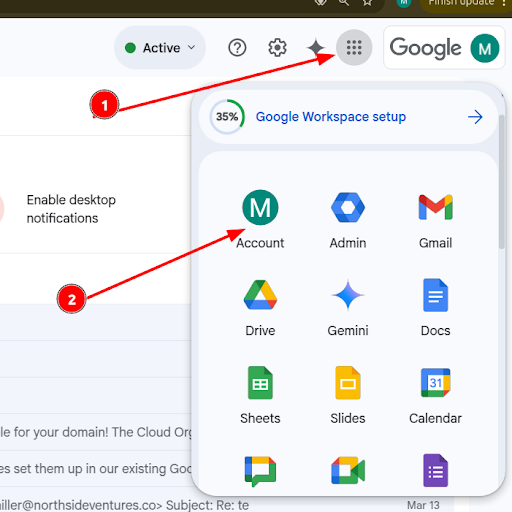This screenshot has height=512, width=512.
Task: Open email from northsideventures.co dated Mar 13
Action: tap(227, 505)
